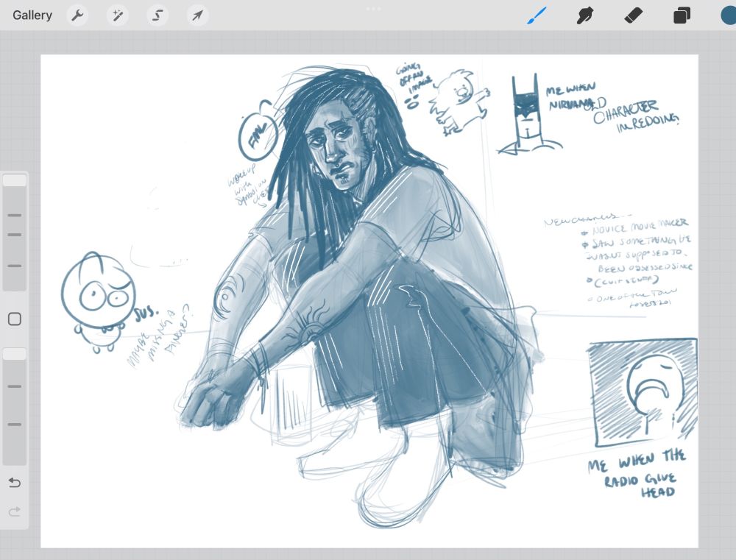Open the Actions wrench menu

(77, 15)
